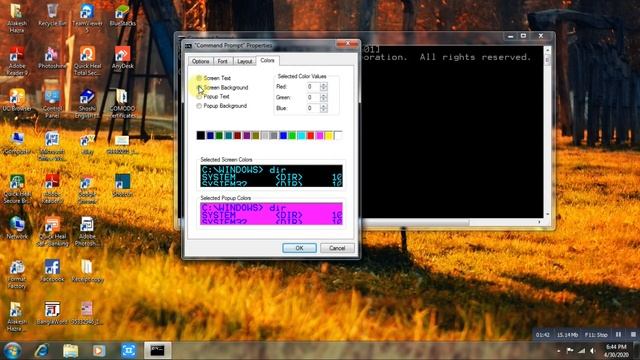Select the Screen Text radio button
Screen dimensions: 640x360
click(x=199, y=78)
